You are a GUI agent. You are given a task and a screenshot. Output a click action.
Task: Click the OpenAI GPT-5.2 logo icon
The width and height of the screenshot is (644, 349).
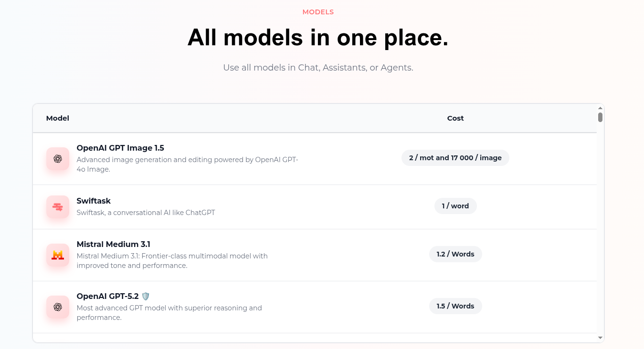[x=58, y=307]
